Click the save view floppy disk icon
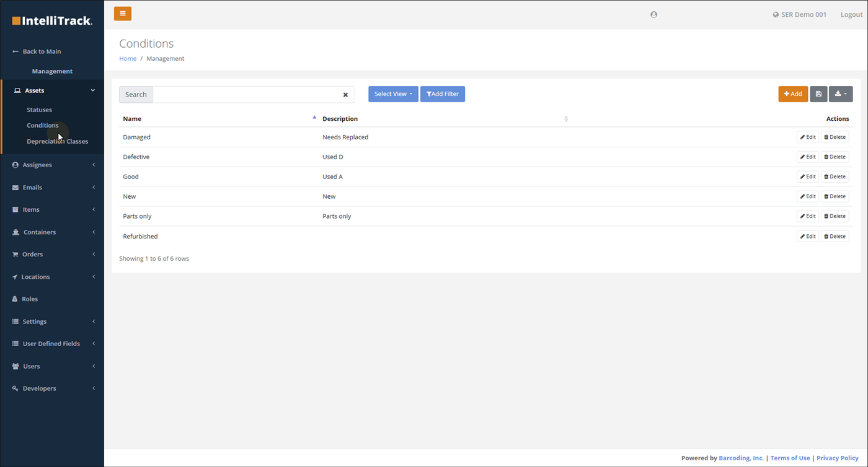 point(818,94)
